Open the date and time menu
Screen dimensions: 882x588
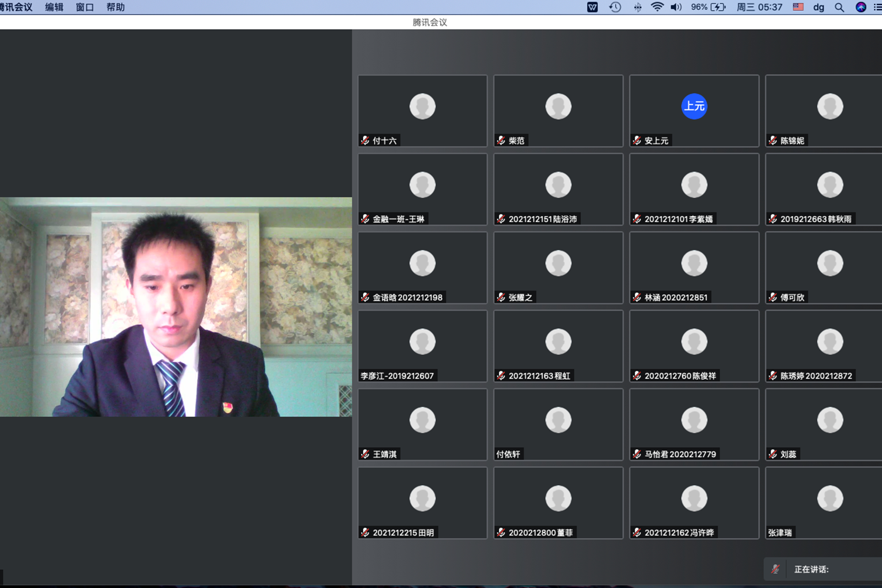point(759,7)
